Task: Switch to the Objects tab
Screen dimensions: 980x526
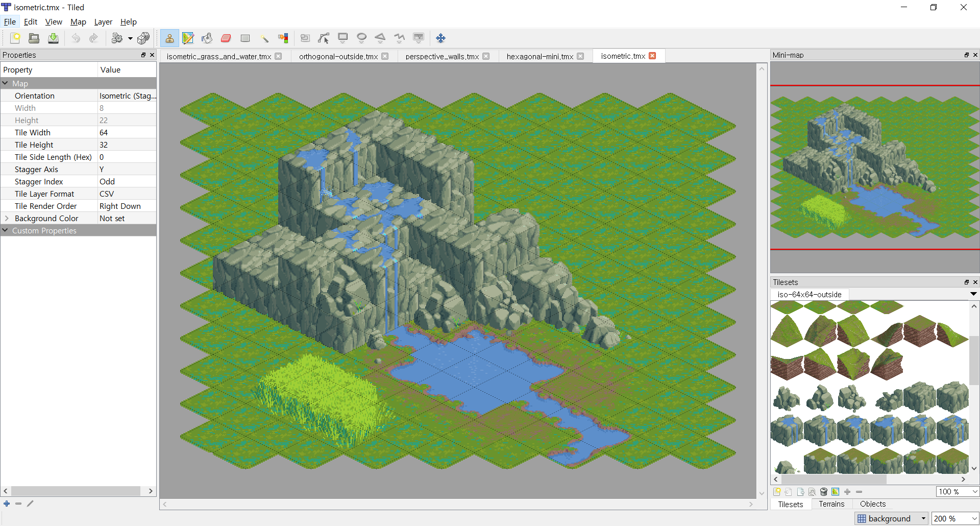Action: [x=873, y=504]
